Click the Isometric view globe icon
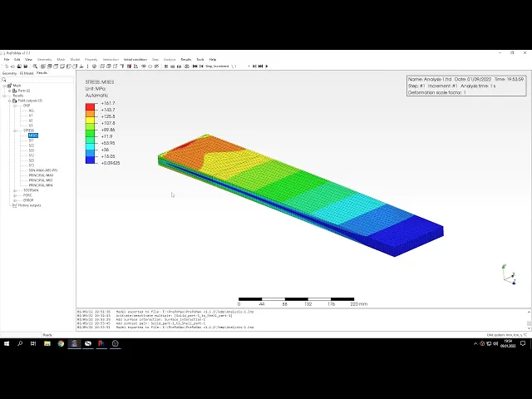Viewport: 532px width, 399px height. click(x=94, y=66)
